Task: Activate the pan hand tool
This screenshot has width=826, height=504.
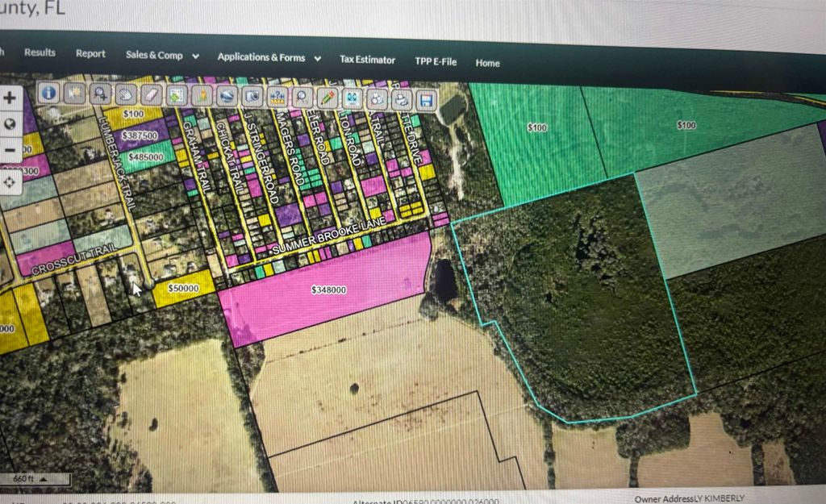Action: click(127, 96)
